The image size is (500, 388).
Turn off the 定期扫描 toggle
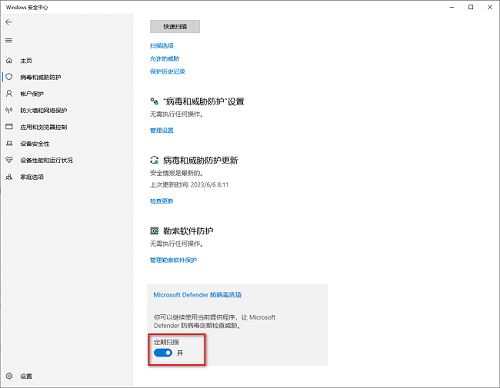pos(163,353)
